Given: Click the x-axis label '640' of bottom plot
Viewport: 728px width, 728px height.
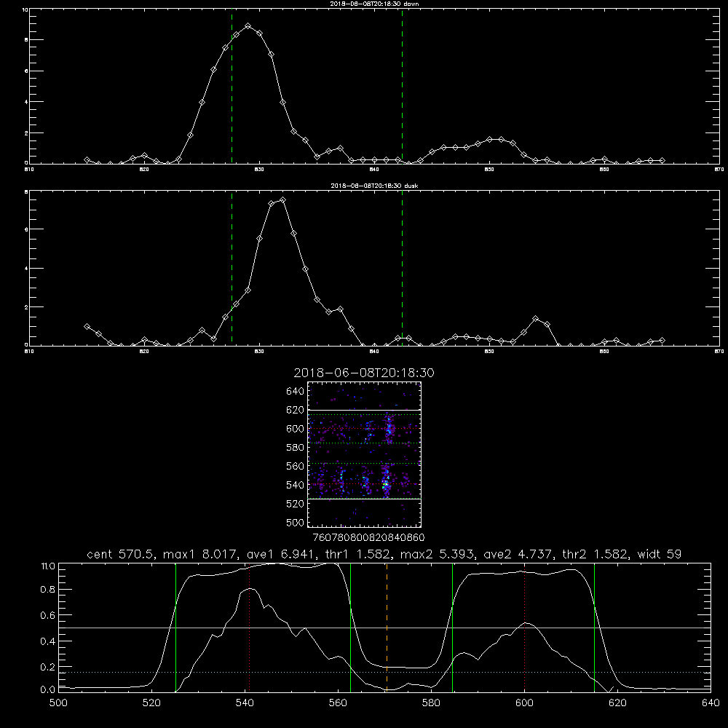Looking at the screenshot, I should [x=711, y=703].
